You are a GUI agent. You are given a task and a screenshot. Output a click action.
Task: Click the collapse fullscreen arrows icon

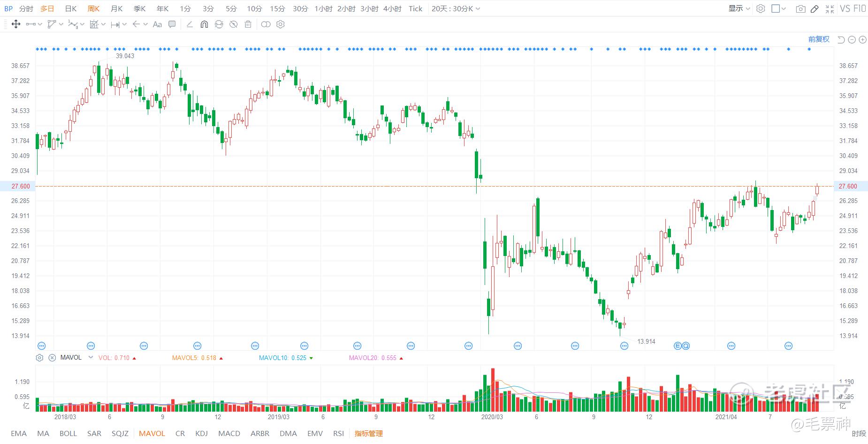(830, 9)
